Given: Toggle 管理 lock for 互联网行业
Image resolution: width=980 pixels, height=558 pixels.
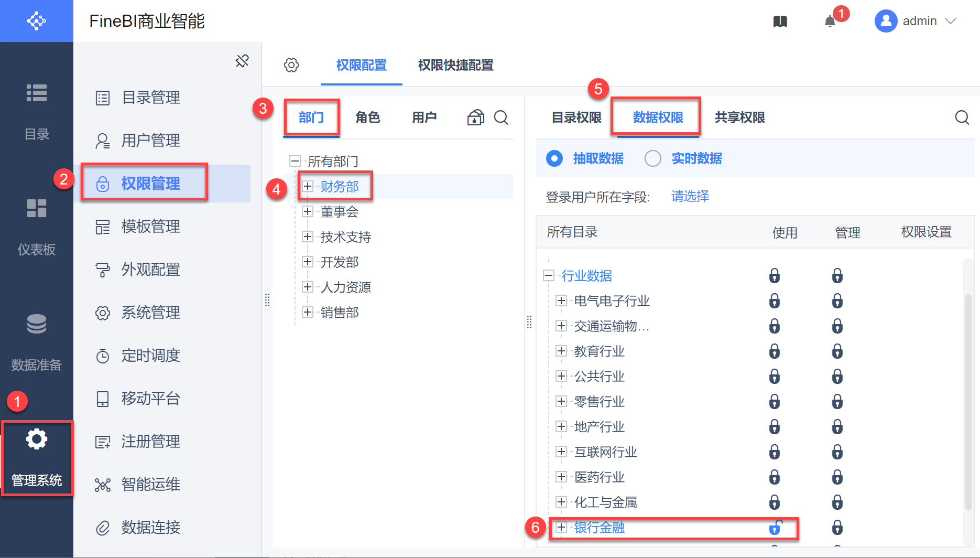Looking at the screenshot, I should coord(837,452).
